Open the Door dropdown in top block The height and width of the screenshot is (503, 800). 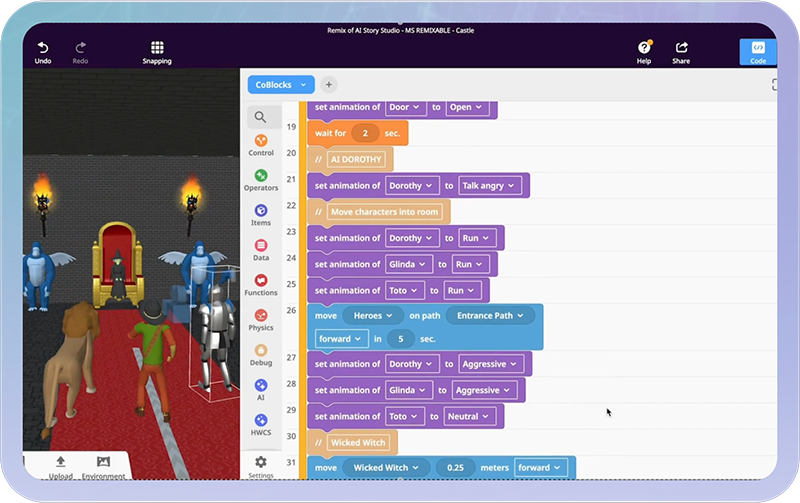pos(405,107)
